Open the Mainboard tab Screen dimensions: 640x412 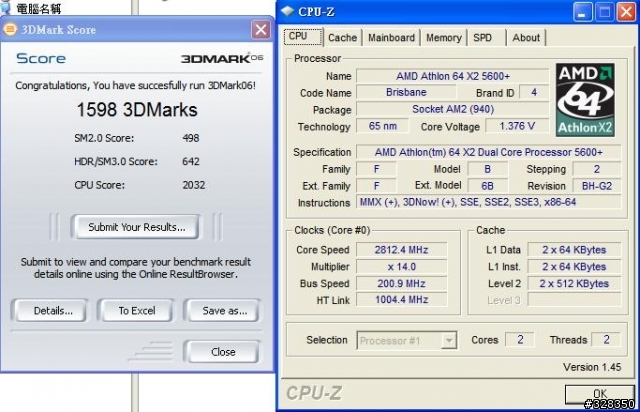(x=391, y=38)
